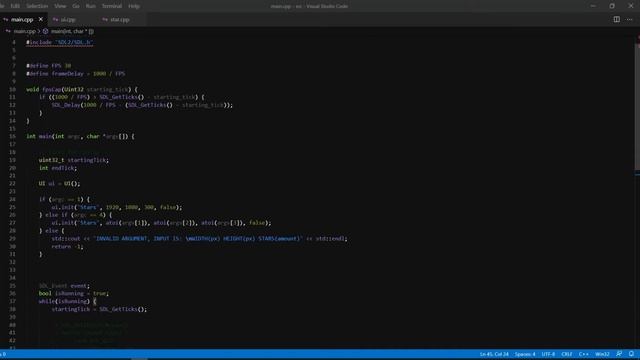Click the #define frameDelay line
The width and height of the screenshot is (640, 360).
76,73
